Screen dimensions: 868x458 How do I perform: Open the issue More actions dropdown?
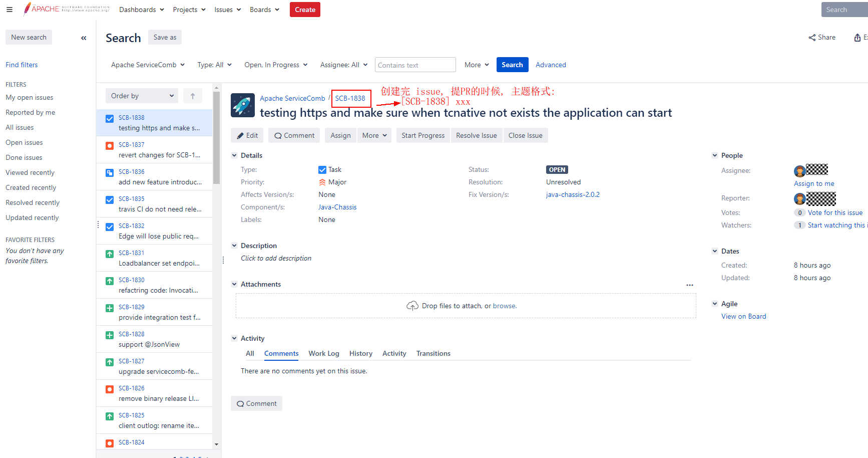pos(374,135)
